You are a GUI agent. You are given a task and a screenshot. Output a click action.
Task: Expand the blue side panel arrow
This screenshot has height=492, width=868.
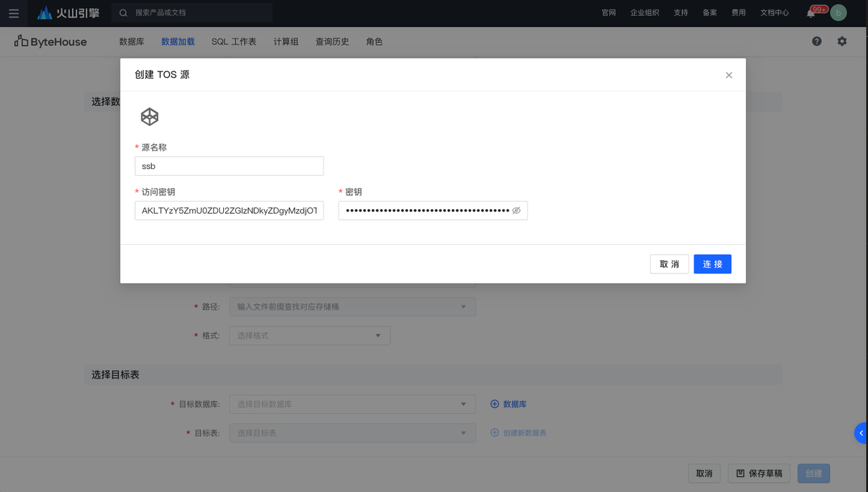(x=861, y=433)
